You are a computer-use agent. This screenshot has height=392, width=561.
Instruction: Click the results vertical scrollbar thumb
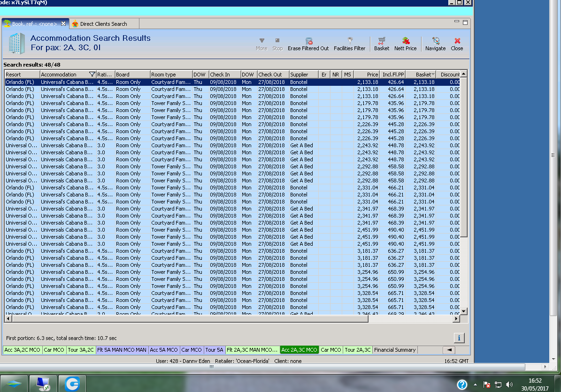464,157
